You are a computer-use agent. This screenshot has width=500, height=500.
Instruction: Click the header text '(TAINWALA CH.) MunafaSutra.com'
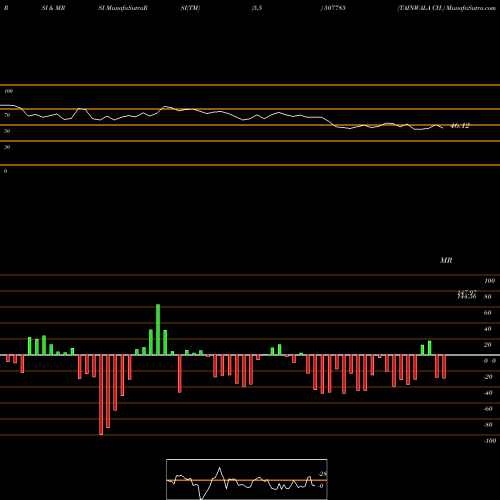click(446, 8)
